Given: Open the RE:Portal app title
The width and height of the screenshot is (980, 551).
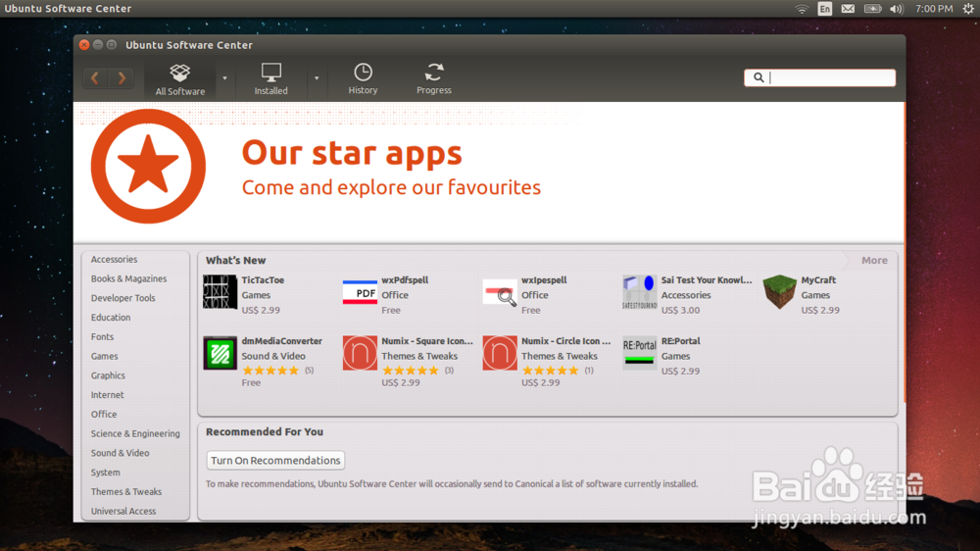Looking at the screenshot, I should [x=681, y=341].
